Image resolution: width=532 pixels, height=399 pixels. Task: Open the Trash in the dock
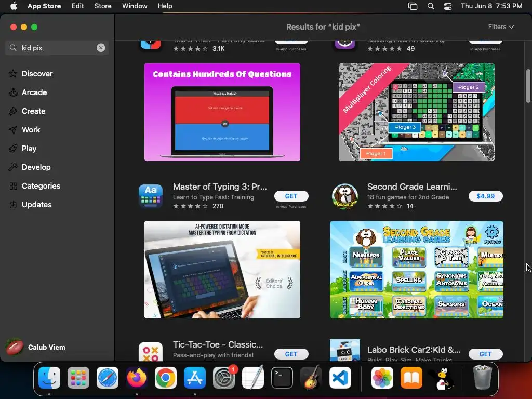pos(482,377)
